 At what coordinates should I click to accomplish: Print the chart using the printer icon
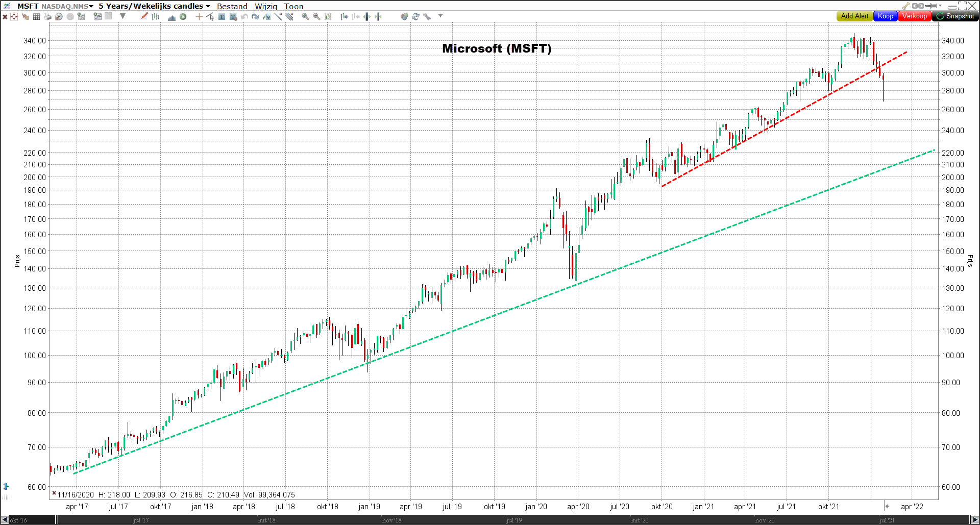pos(47,17)
